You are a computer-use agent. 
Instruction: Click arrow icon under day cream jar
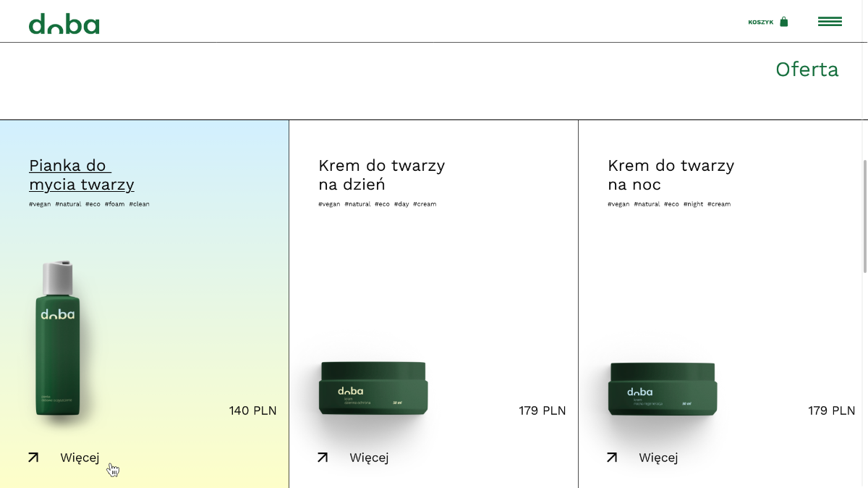point(323,458)
